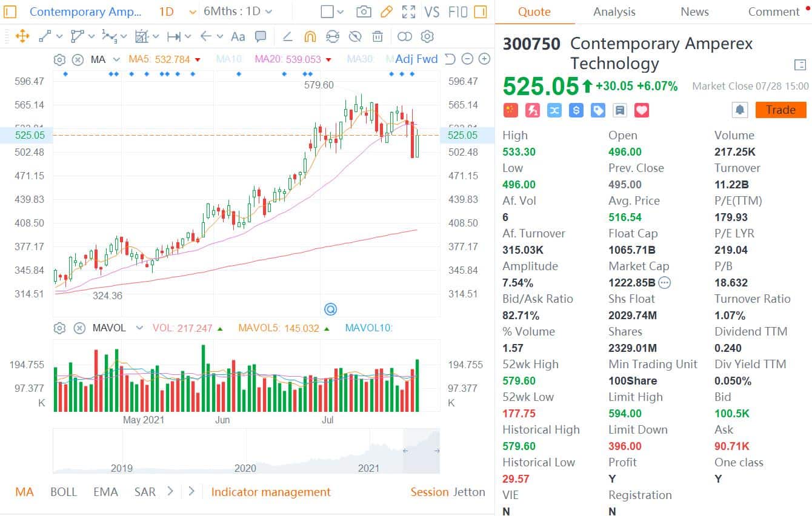
Task: Click the price alert bell icon
Action: pos(739,110)
